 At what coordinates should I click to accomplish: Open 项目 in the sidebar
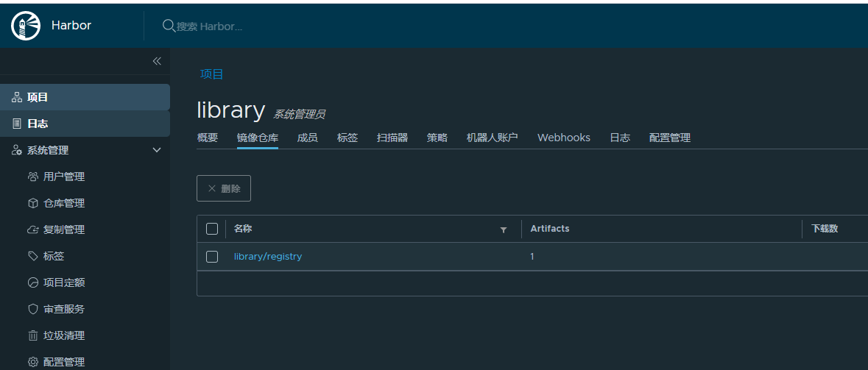point(85,97)
